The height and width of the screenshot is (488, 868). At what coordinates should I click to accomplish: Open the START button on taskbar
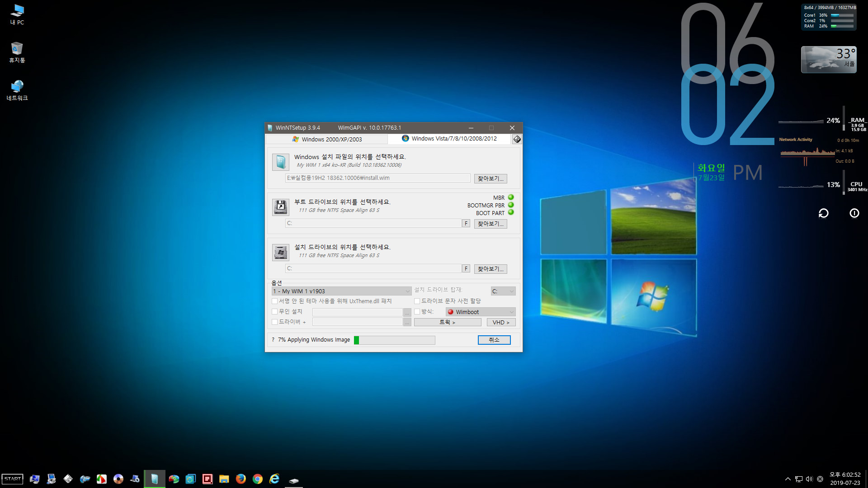pyautogui.click(x=13, y=479)
